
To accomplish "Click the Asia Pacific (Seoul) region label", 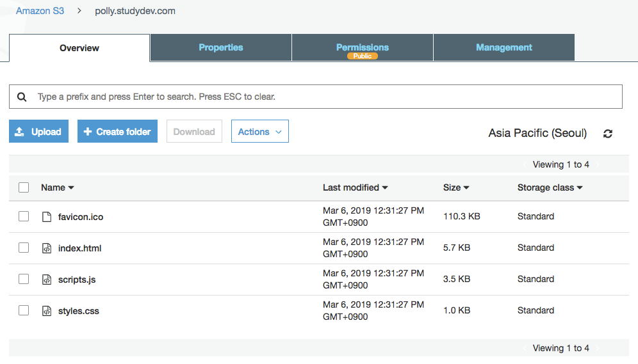I will coord(537,133).
